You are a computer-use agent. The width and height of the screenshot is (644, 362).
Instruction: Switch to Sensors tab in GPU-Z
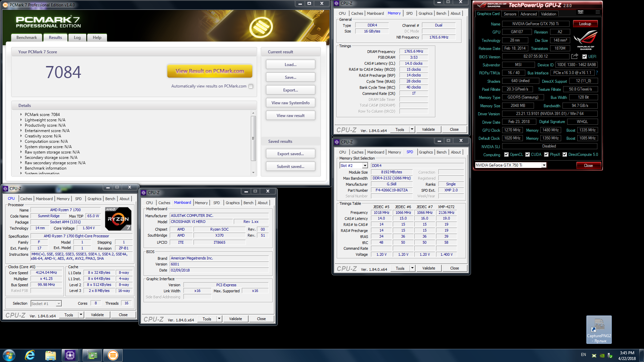(x=510, y=14)
